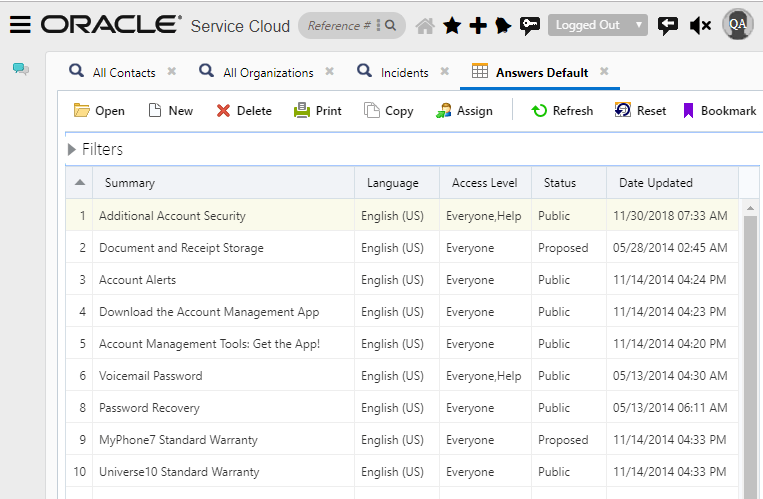Click the Open toolbar button

coord(99,111)
